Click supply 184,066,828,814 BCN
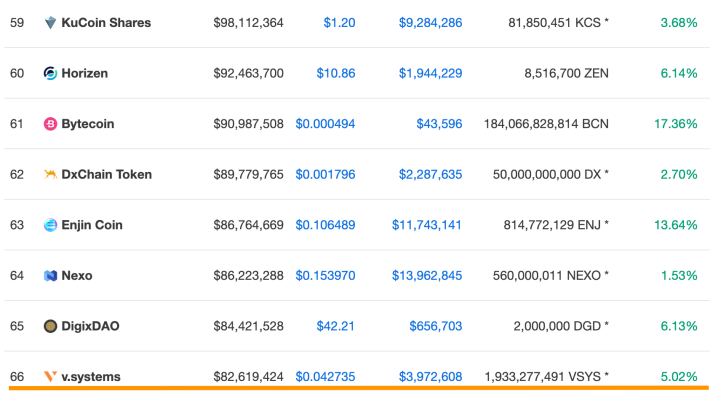 (x=546, y=124)
